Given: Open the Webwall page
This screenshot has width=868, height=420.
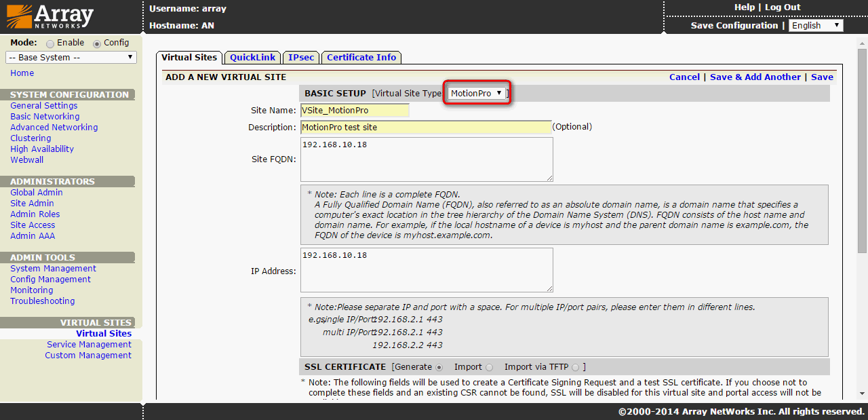Looking at the screenshot, I should tap(26, 160).
